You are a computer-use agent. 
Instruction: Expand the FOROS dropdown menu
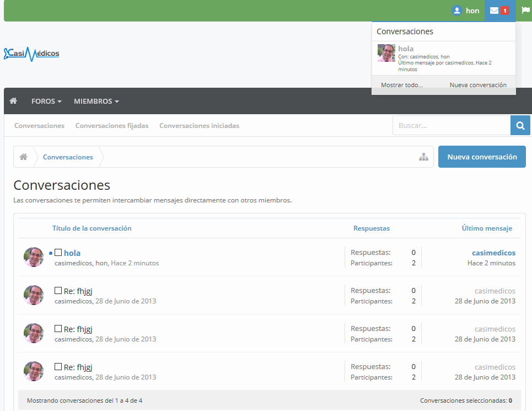point(46,102)
